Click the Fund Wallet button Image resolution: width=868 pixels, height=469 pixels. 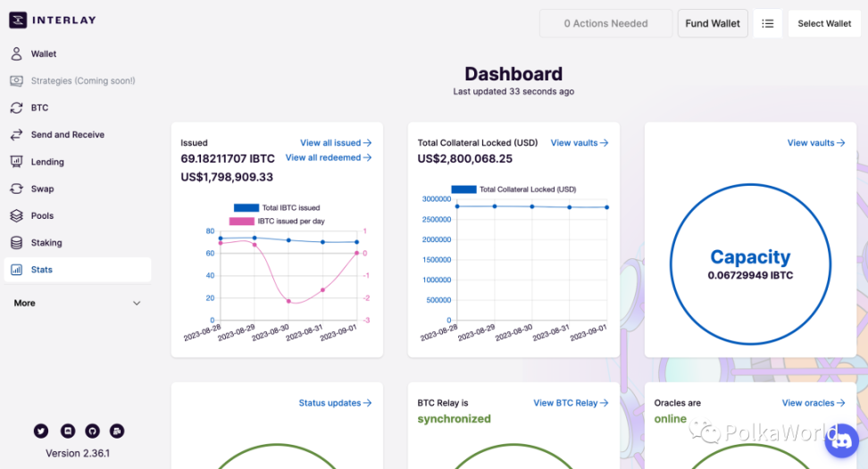tap(713, 23)
